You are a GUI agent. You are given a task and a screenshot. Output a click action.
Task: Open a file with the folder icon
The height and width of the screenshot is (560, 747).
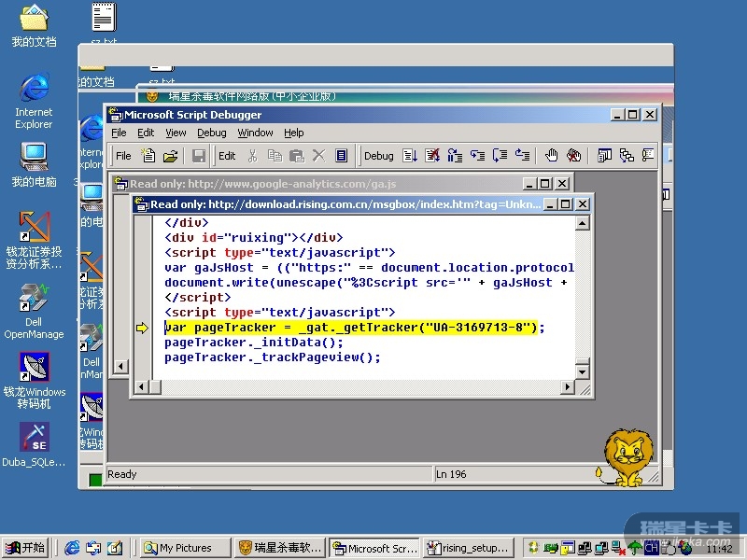click(x=170, y=155)
